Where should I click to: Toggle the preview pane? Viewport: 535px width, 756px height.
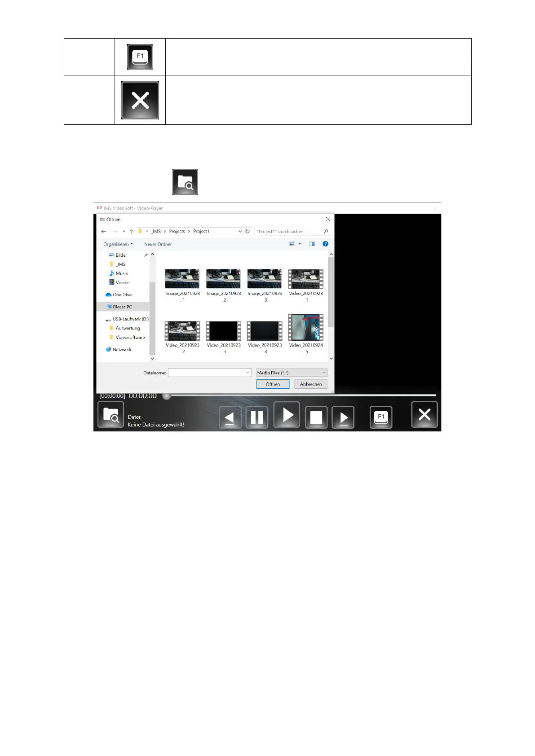click(312, 244)
